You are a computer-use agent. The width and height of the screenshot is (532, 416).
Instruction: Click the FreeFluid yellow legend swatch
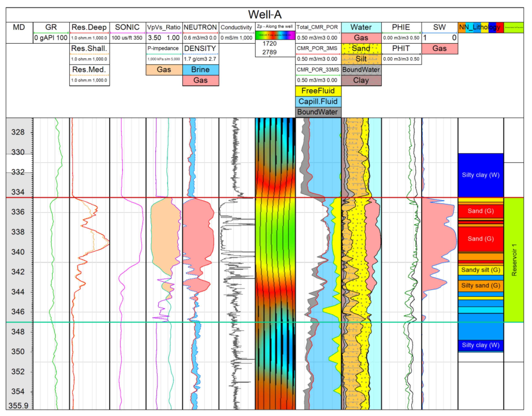[318, 91]
